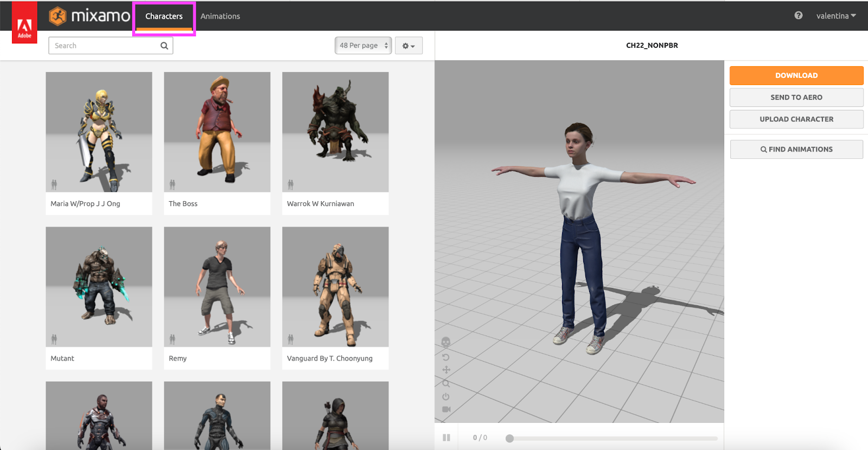
Task: Click the red Adobe logo
Action: [x=24, y=22]
